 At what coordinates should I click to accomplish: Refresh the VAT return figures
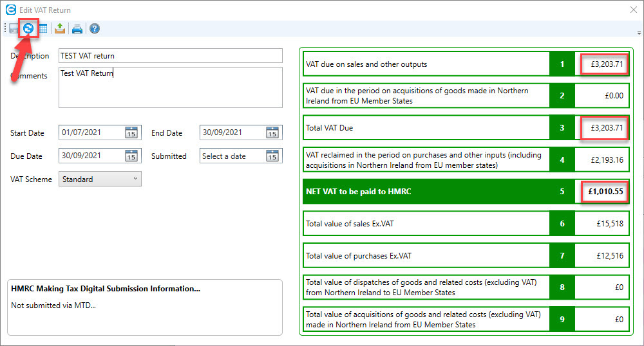(x=28, y=28)
